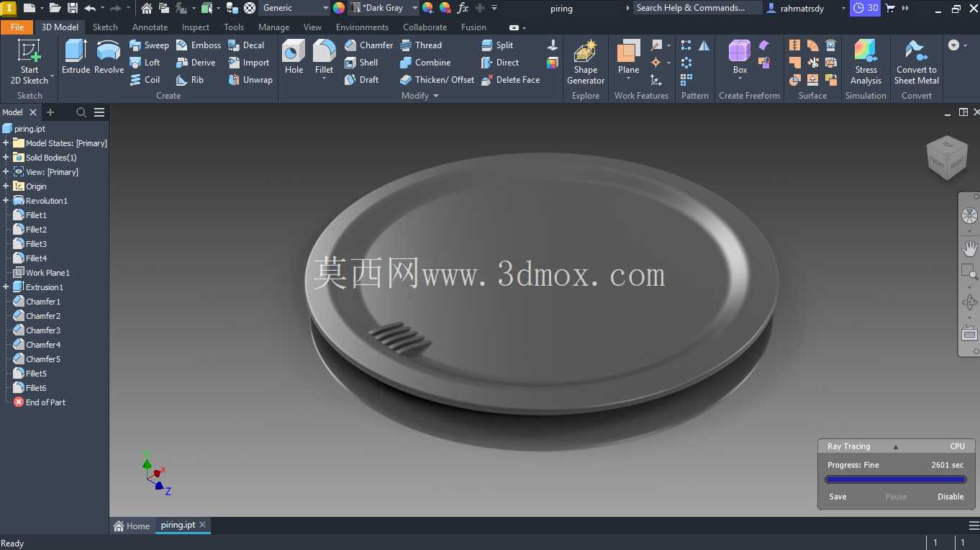Click the ray tracing progress bar
The height and width of the screenshot is (550, 980).
pyautogui.click(x=896, y=479)
